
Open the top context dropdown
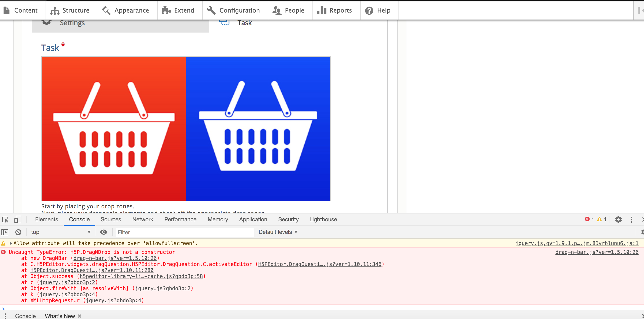(x=60, y=232)
